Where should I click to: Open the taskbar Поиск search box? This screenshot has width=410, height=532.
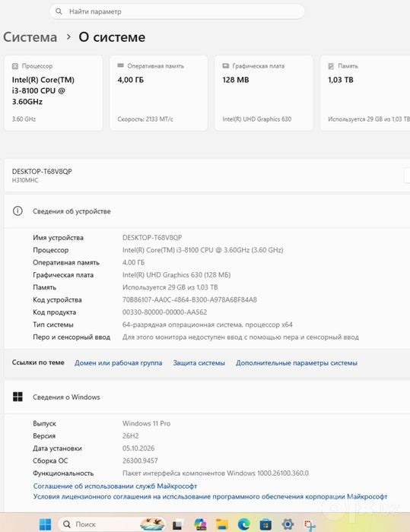pyautogui.click(x=111, y=524)
